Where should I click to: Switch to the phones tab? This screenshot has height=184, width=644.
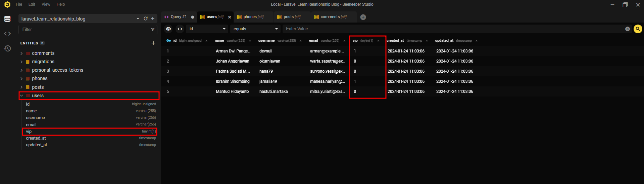250,17
